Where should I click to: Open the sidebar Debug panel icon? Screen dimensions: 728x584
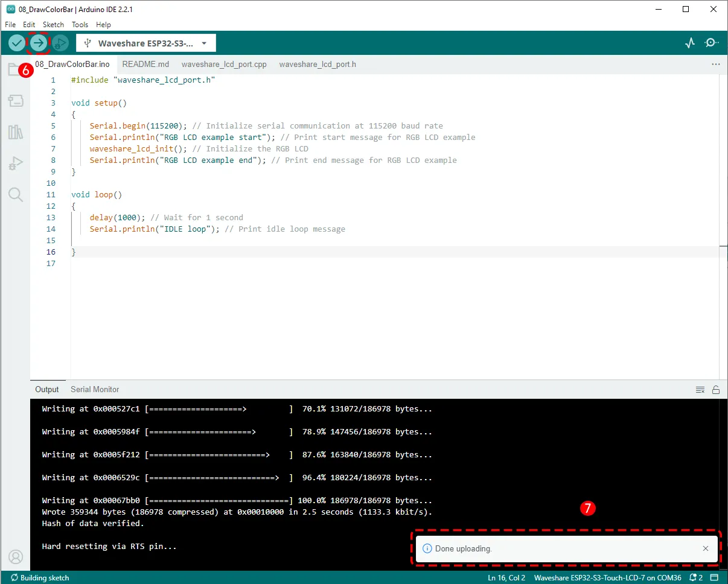[x=16, y=163]
